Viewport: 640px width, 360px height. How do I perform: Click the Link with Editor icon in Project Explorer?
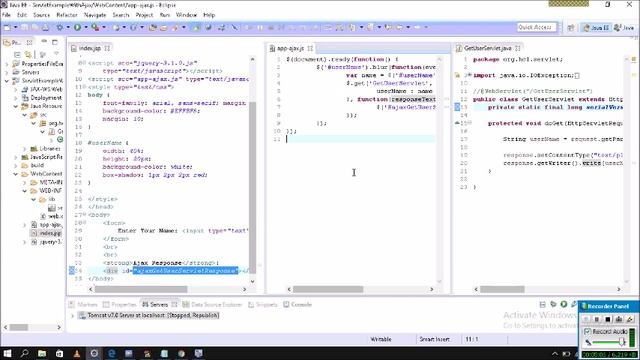(28, 54)
